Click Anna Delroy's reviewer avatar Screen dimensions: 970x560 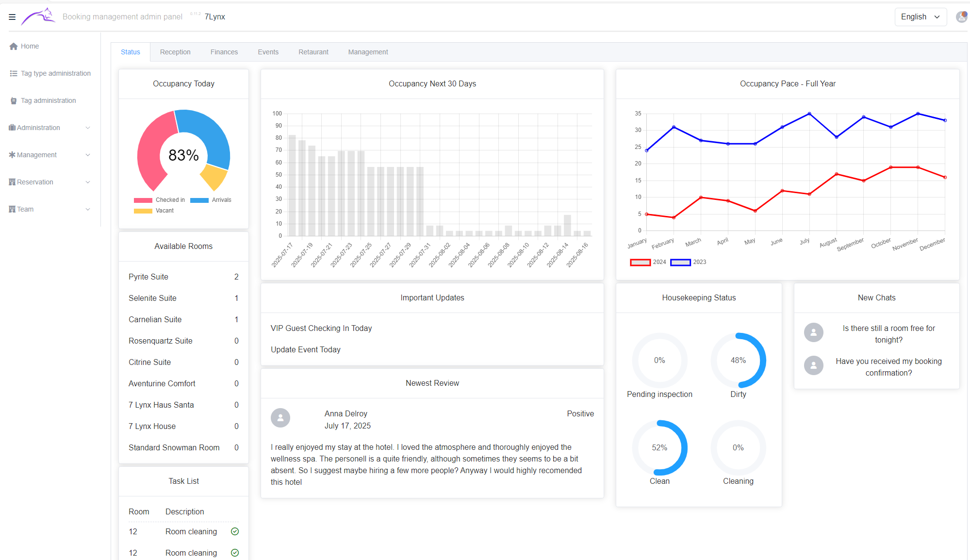point(280,418)
